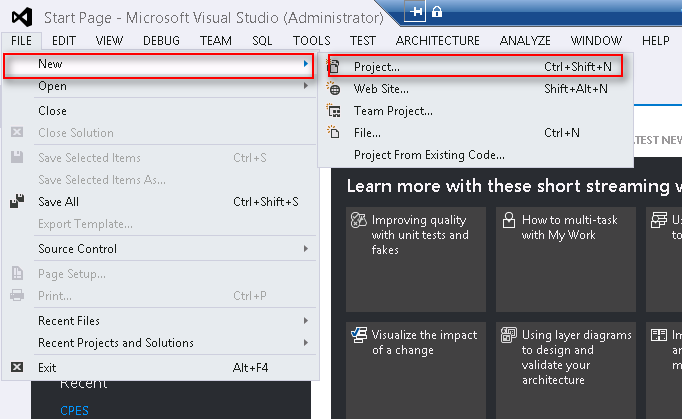Select Project From Existing Code
Viewport: 682px width, 419px height.
click(x=428, y=155)
